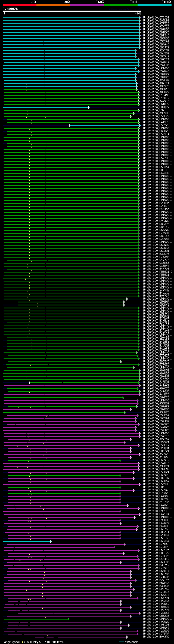Select the UniRef100_A9RIE1 label
Screen dimensions: 174x644
(x=156, y=83)
